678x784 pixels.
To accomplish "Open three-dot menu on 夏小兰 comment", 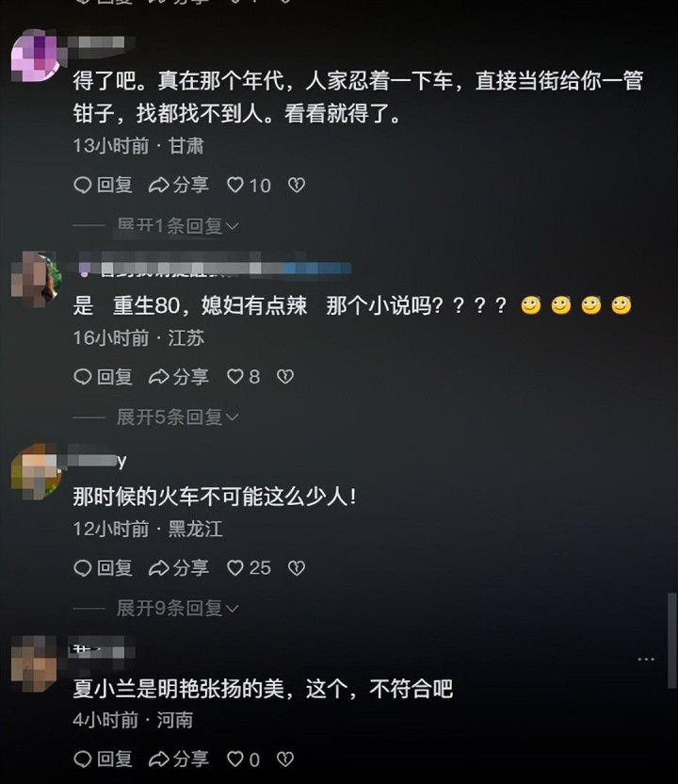I will [x=646, y=660].
